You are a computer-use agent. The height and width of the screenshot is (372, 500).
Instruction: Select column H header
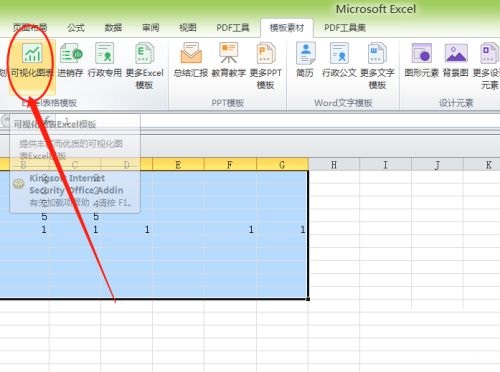click(334, 165)
